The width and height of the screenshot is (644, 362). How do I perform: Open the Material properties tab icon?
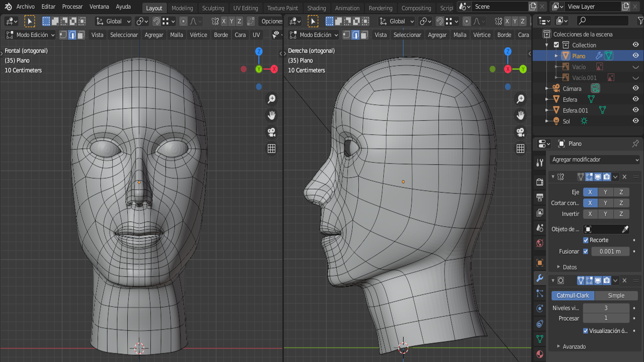click(x=540, y=354)
